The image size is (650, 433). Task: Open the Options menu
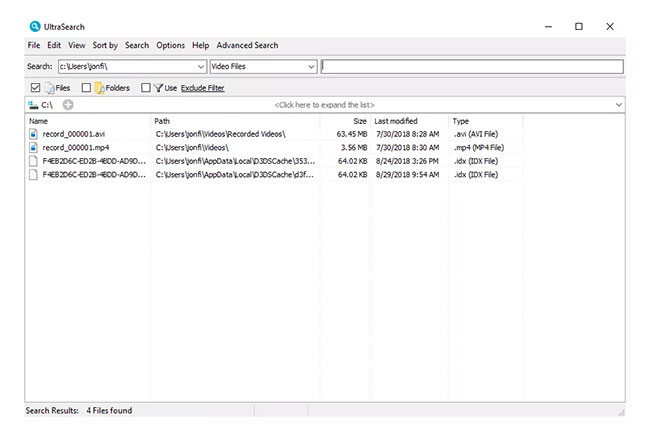(x=170, y=45)
